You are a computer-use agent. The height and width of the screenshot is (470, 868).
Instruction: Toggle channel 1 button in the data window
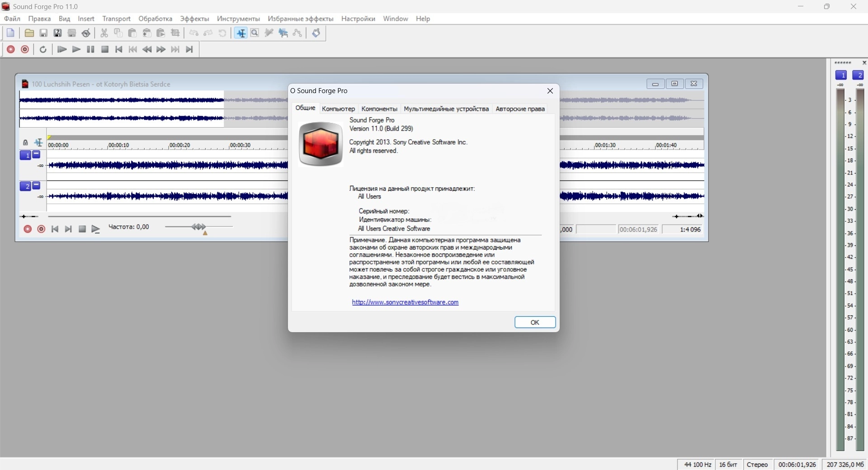pos(25,155)
